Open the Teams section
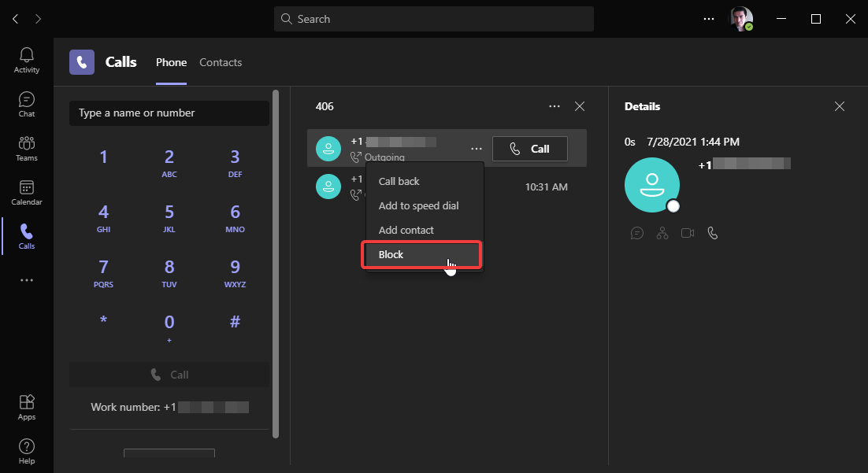Viewport: 868px width, 473px height. [x=27, y=148]
